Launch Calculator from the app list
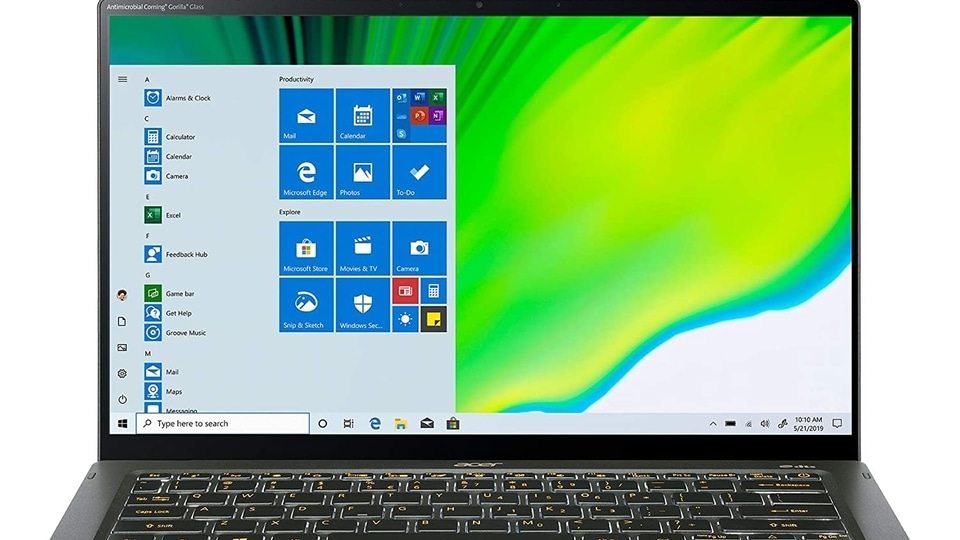Image resolution: width=960 pixels, height=540 pixels. (170, 137)
